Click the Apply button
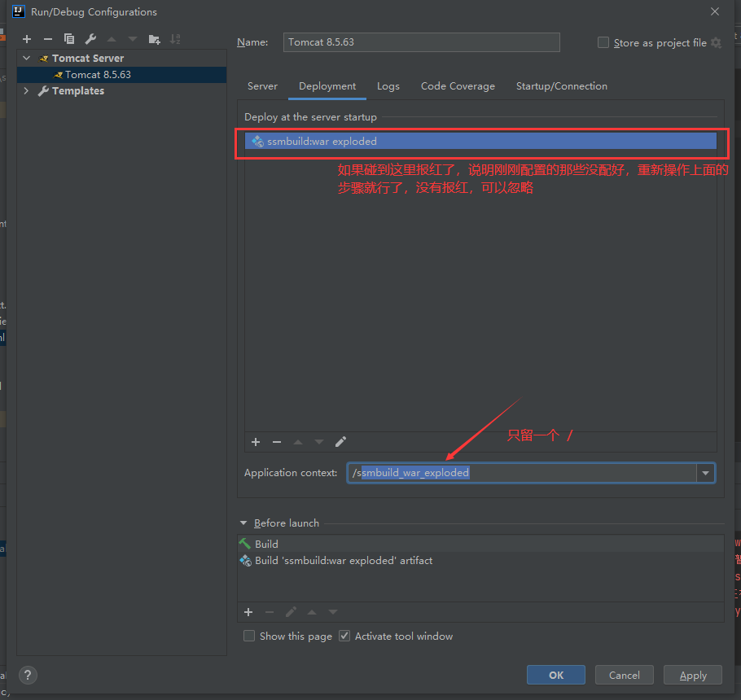The height and width of the screenshot is (700, 741). pos(692,674)
